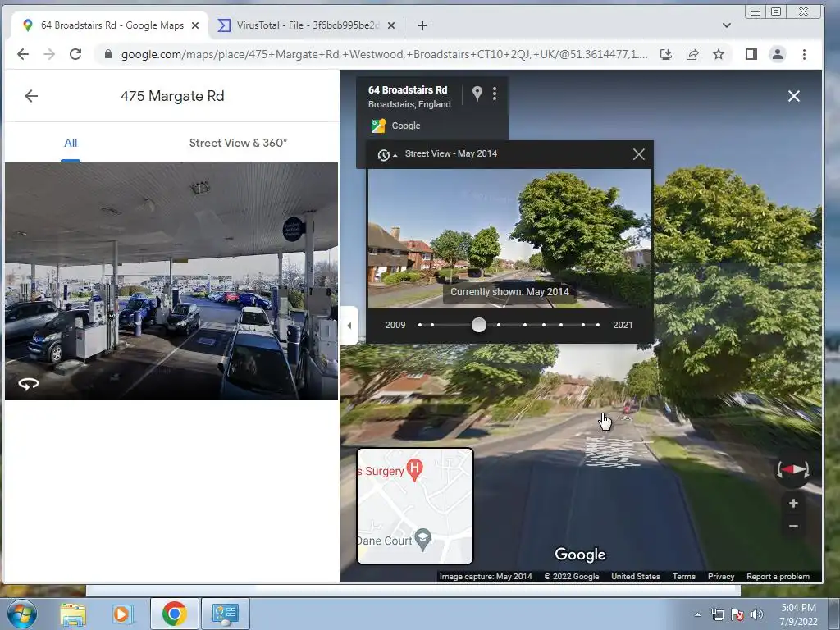840x630 pixels.
Task: Click the install app icon in address bar
Action: click(x=666, y=54)
